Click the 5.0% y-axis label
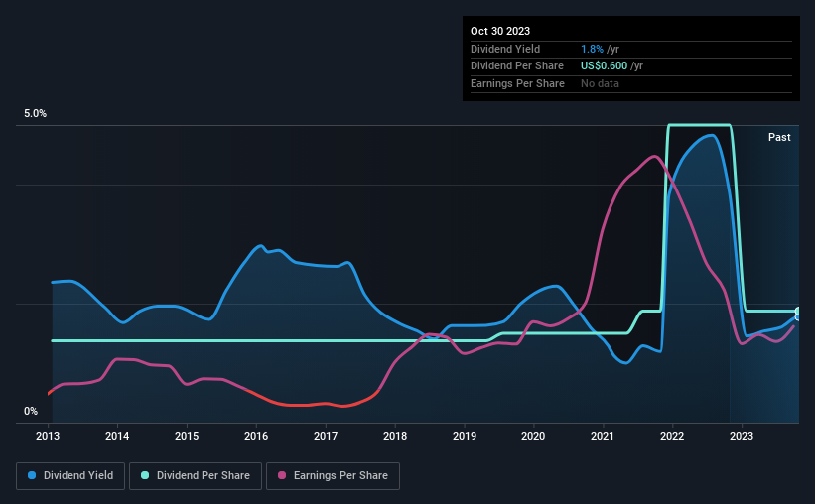 coord(35,113)
